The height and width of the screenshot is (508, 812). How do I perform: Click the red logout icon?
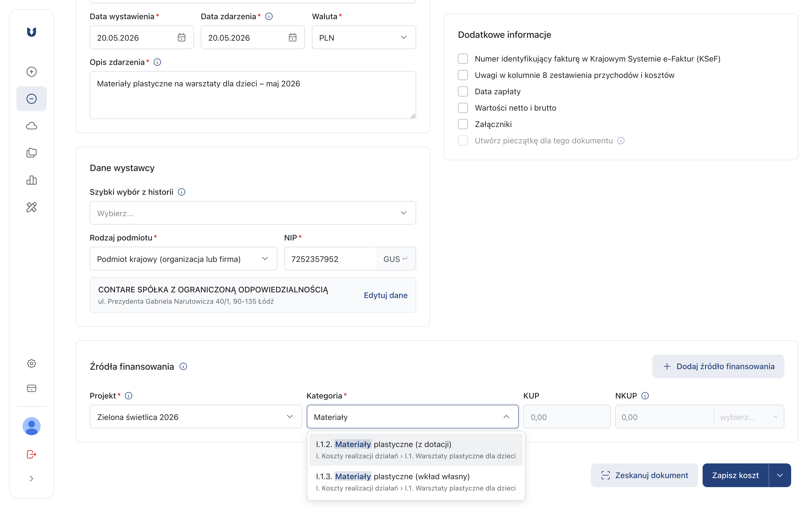pyautogui.click(x=32, y=454)
